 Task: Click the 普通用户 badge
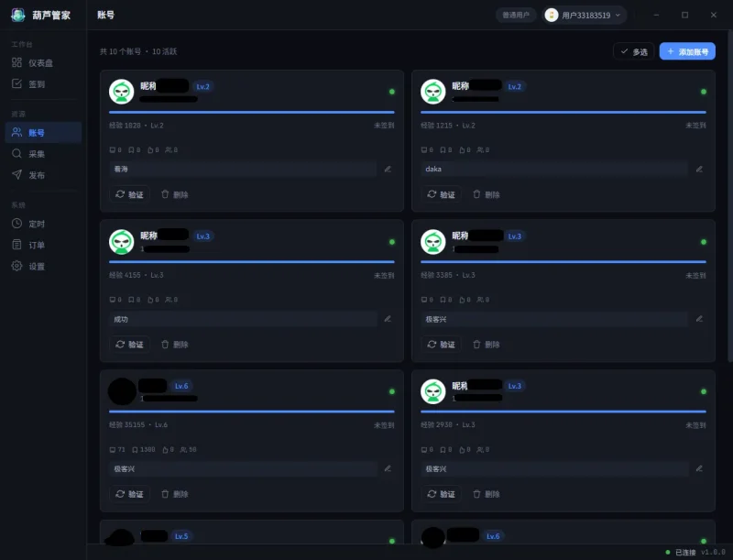(x=516, y=15)
